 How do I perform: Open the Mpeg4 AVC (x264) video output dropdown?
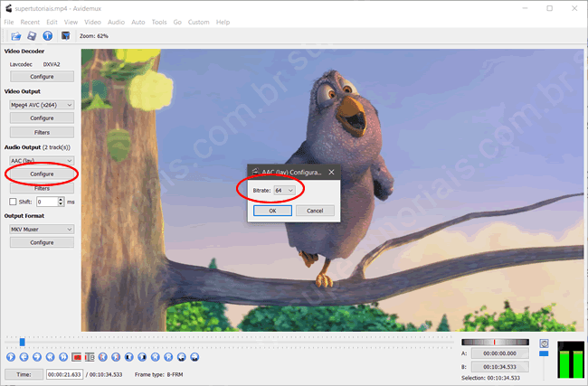42,105
